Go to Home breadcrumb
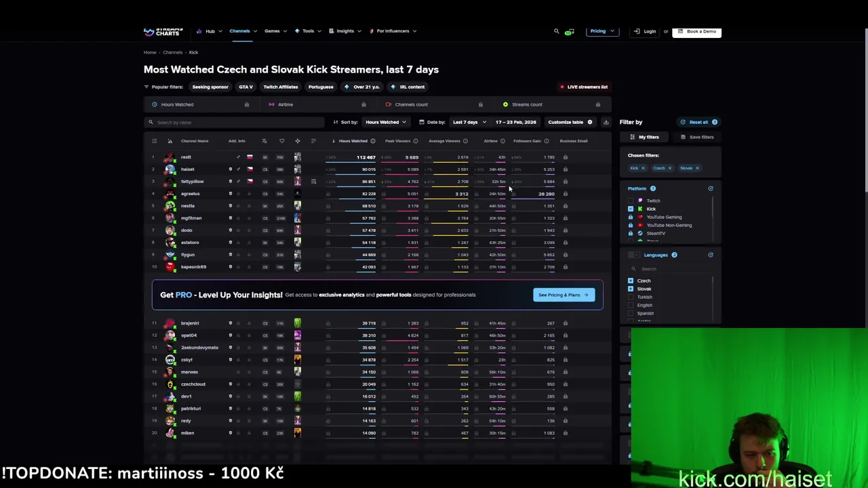The width and height of the screenshot is (868, 488). (150, 52)
